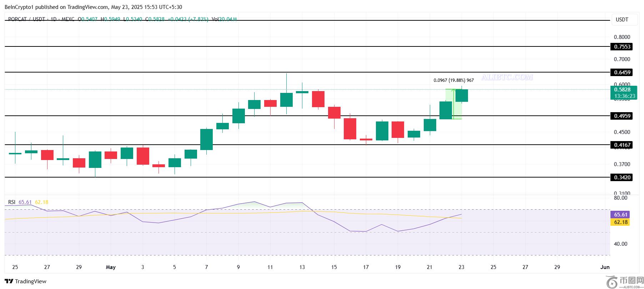Select the 0.3420 price level label
This screenshot has height=289, width=644.
(x=622, y=178)
